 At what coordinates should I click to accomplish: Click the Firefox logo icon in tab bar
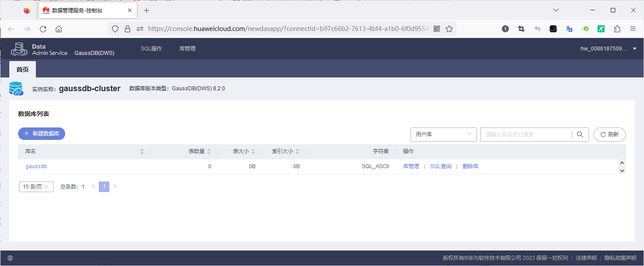coord(27,10)
